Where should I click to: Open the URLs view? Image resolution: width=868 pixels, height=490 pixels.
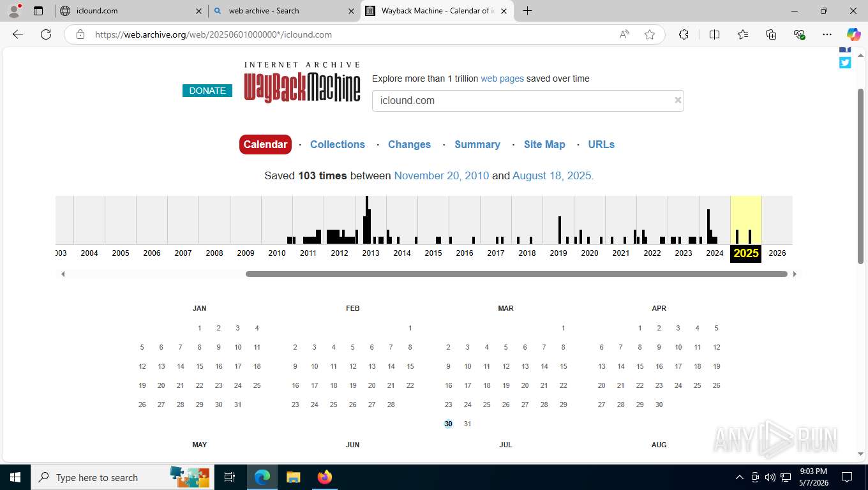(x=601, y=144)
